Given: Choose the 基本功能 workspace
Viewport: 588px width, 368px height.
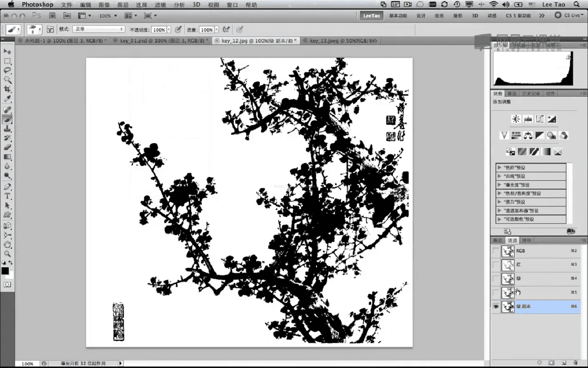Looking at the screenshot, I should coord(398,16).
